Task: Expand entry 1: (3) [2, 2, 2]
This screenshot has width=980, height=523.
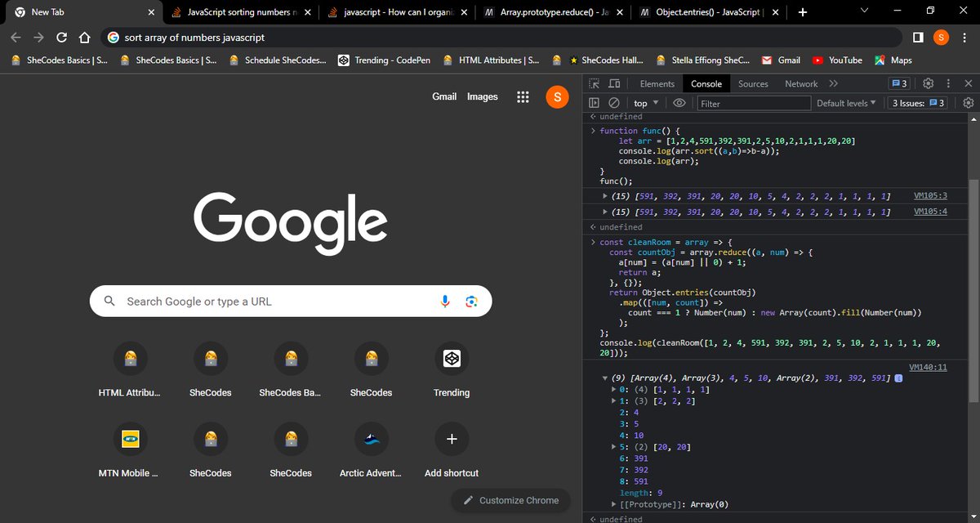Action: (x=615, y=401)
